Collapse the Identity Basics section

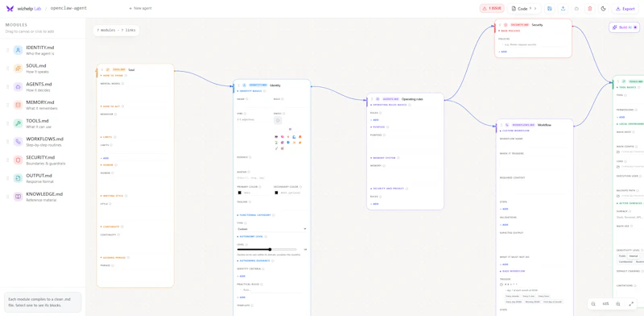pos(250,91)
